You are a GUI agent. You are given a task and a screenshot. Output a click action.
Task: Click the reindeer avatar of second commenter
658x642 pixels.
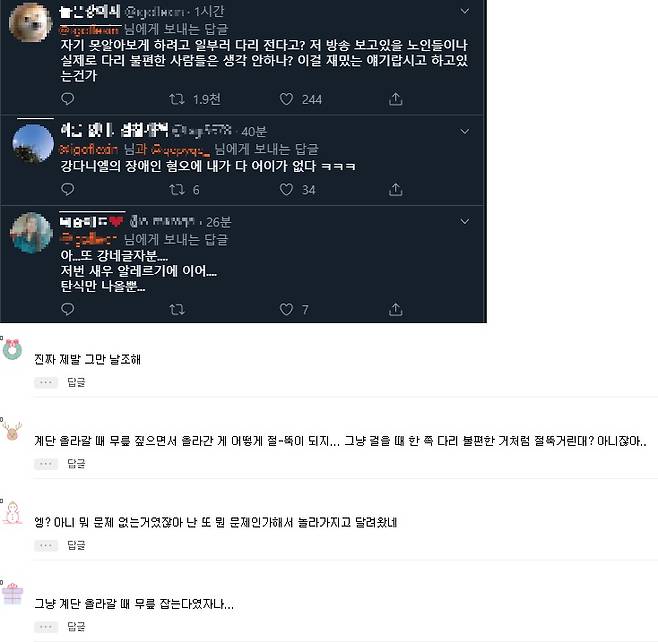click(x=12, y=431)
